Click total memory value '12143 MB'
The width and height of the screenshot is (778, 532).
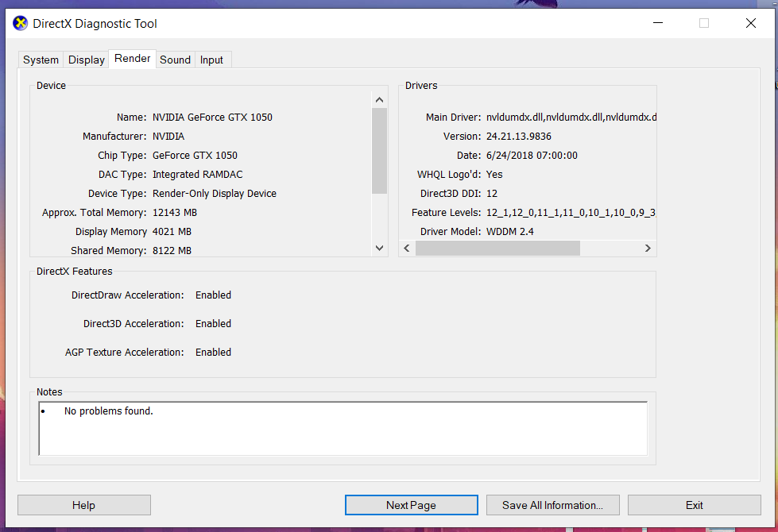[x=175, y=213]
